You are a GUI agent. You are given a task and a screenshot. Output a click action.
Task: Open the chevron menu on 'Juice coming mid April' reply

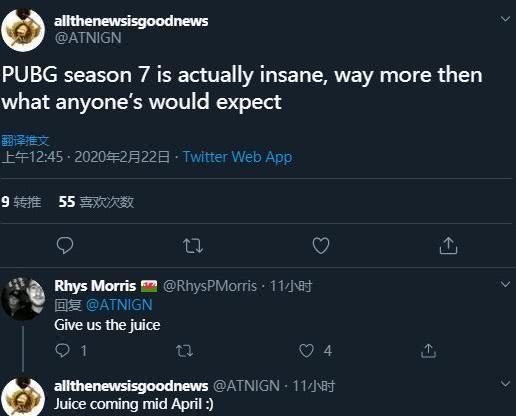point(505,384)
